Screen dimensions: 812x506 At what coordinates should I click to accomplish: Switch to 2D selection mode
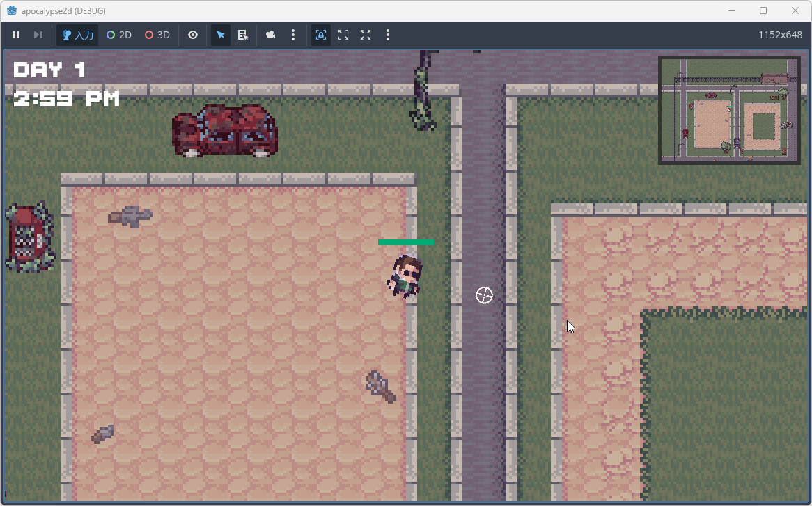coord(118,35)
